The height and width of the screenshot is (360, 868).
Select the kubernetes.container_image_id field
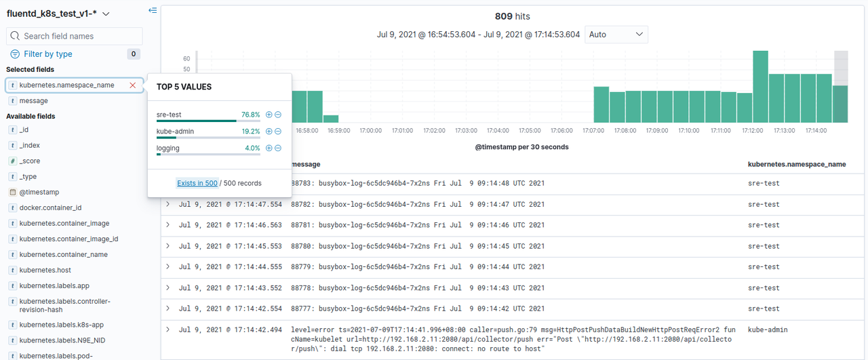tap(68, 239)
